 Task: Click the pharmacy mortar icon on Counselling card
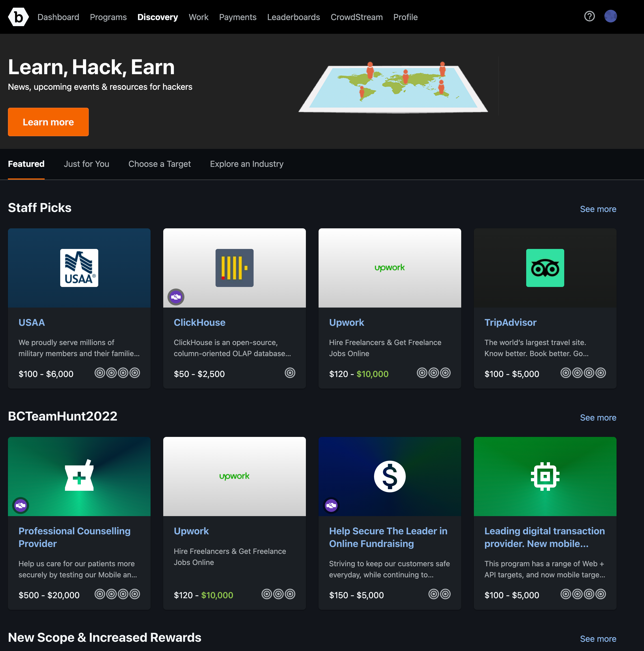(79, 475)
